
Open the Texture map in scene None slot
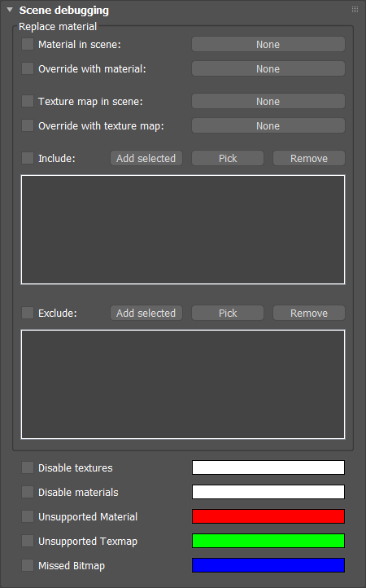268,101
